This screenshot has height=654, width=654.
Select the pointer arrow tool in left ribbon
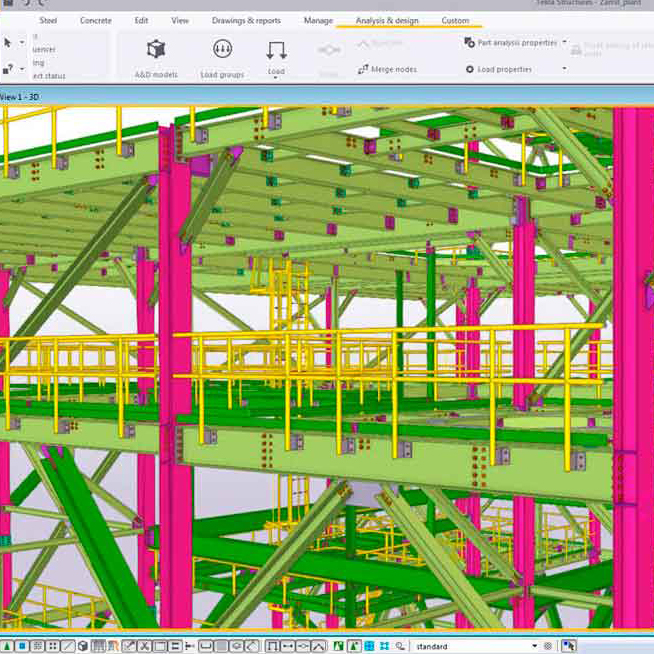point(8,42)
